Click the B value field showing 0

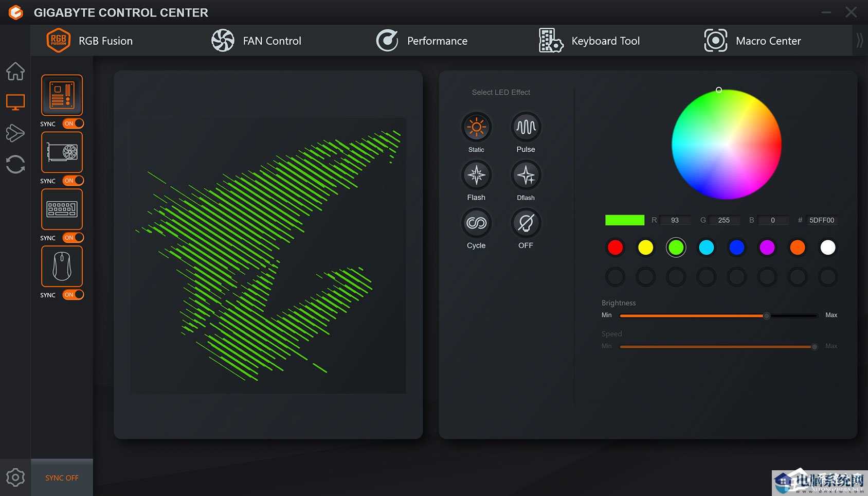pos(772,220)
